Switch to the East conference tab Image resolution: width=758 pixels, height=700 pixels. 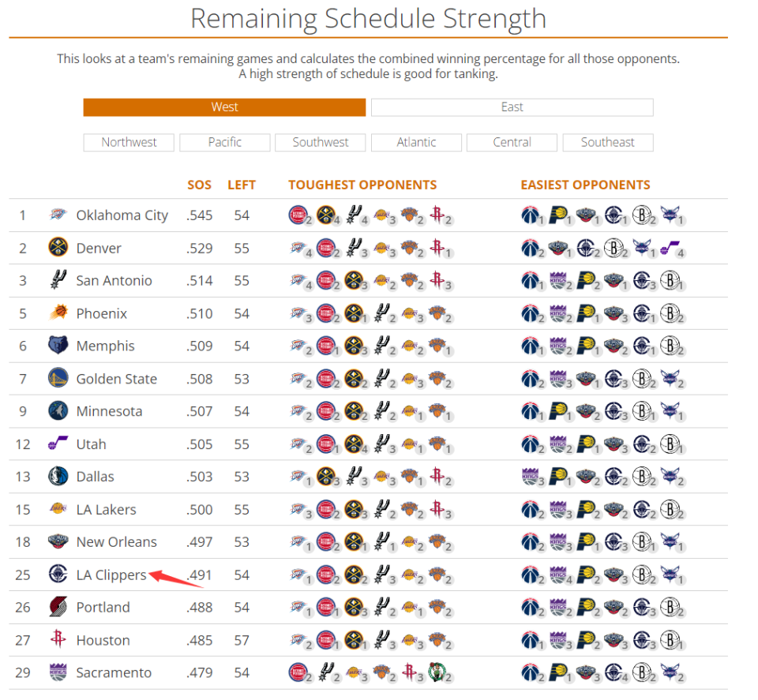tap(512, 107)
